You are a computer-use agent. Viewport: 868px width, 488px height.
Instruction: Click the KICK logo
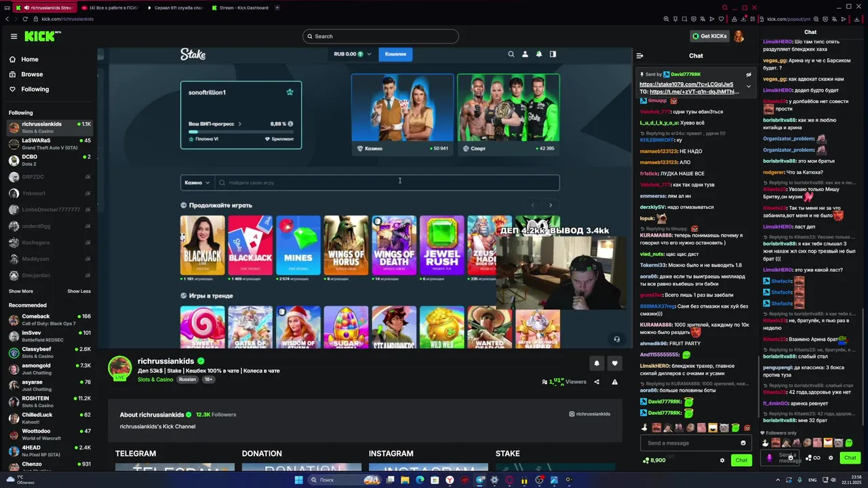(43, 36)
